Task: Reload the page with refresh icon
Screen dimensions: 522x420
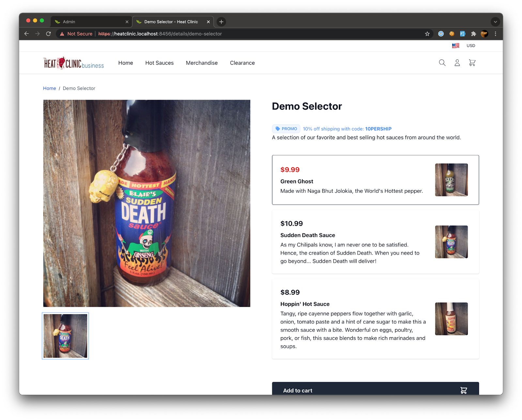Action: point(48,34)
